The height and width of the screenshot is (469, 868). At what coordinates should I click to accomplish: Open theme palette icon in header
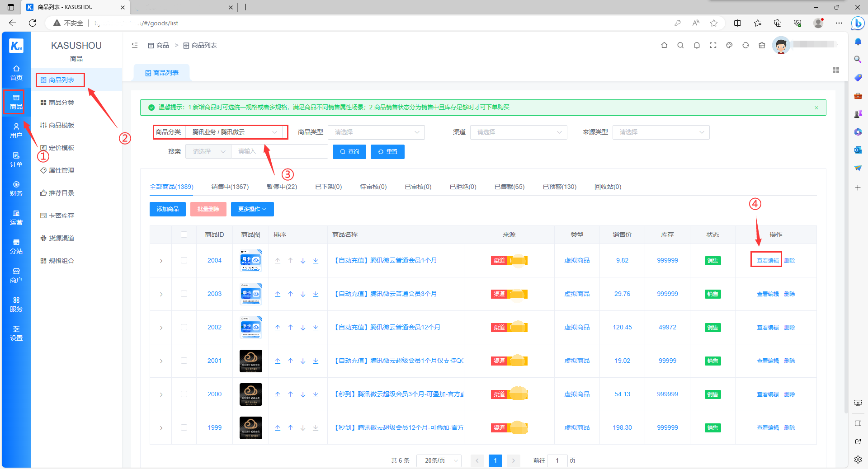729,45
